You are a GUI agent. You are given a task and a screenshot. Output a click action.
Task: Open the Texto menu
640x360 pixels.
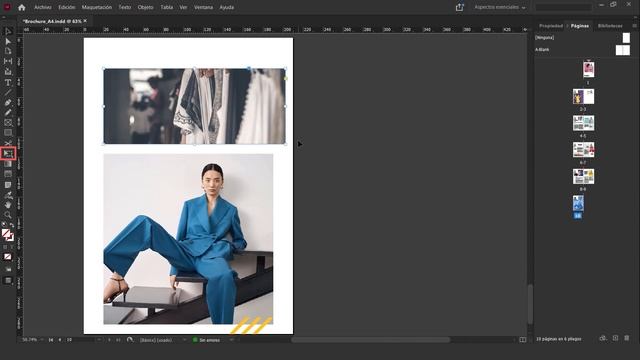tap(124, 7)
